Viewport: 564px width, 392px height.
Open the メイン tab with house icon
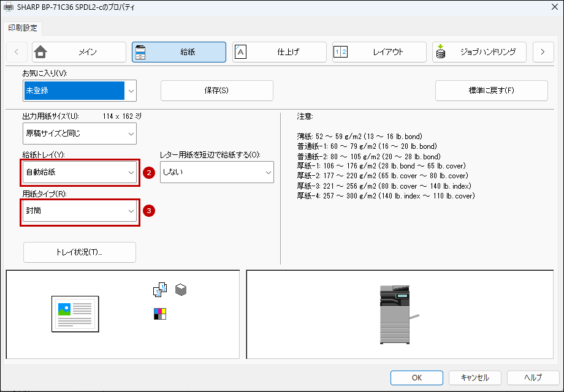[78, 52]
